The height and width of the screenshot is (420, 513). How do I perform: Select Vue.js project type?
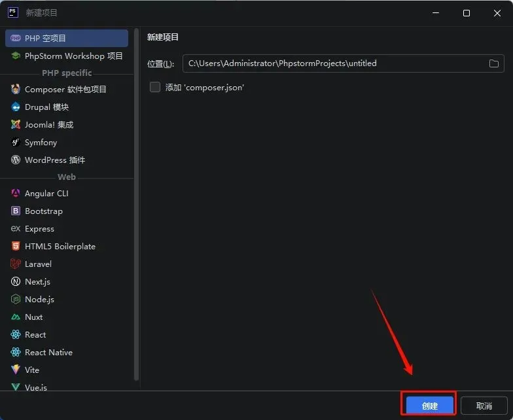67,386
